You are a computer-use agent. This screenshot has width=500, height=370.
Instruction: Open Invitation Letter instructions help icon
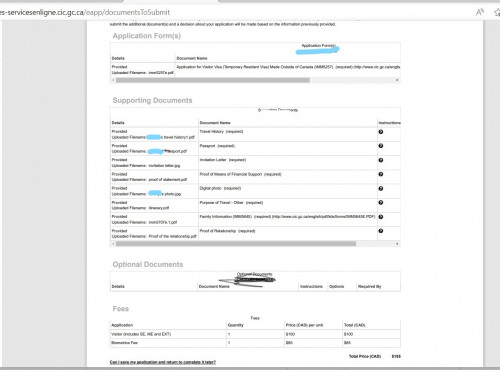[381, 160]
